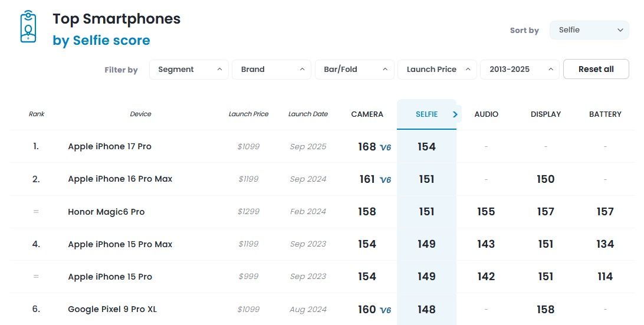Click V6 badge for Apple iPhone 16 Pro Max
The height and width of the screenshot is (325, 644).
pos(385,179)
